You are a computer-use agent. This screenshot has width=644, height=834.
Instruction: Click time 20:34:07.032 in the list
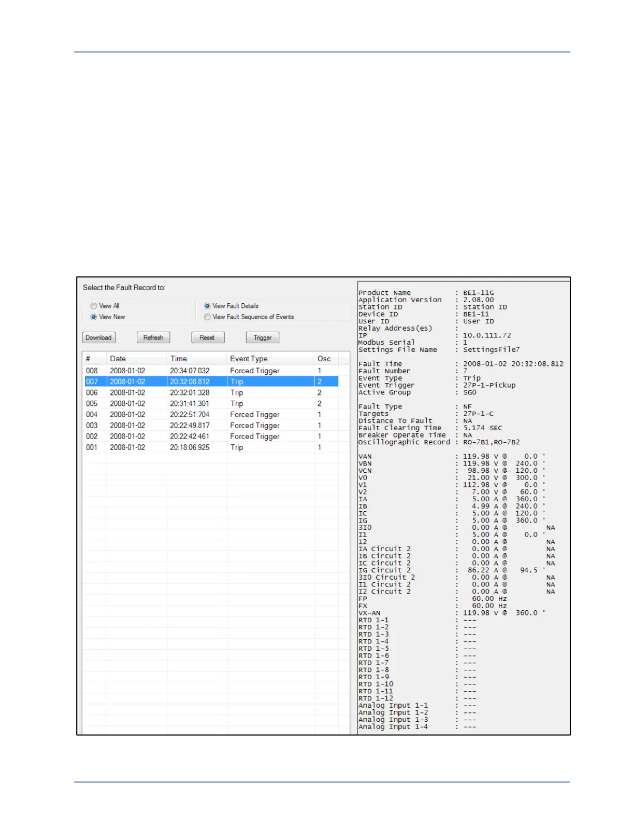189,371
